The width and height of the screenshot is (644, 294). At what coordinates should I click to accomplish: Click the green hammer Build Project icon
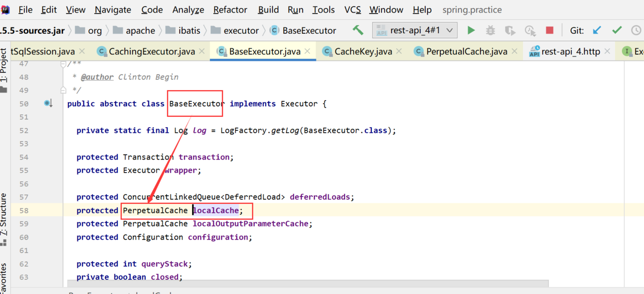[358, 30]
